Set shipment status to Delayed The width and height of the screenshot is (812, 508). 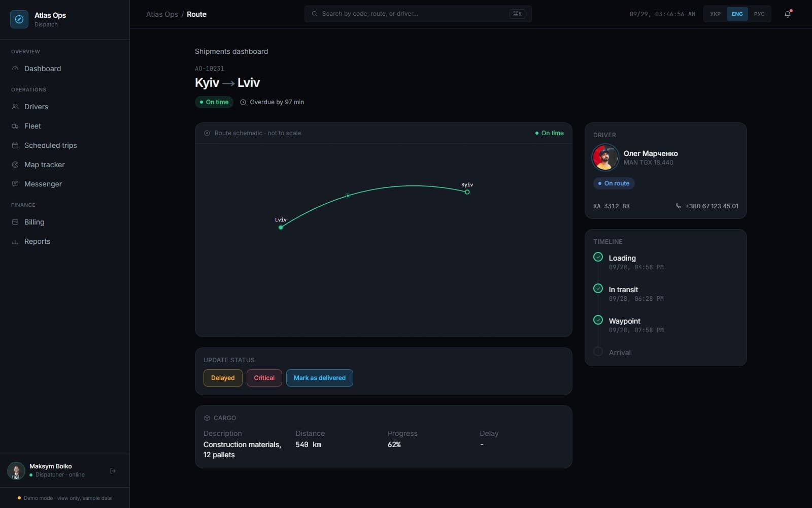click(223, 378)
